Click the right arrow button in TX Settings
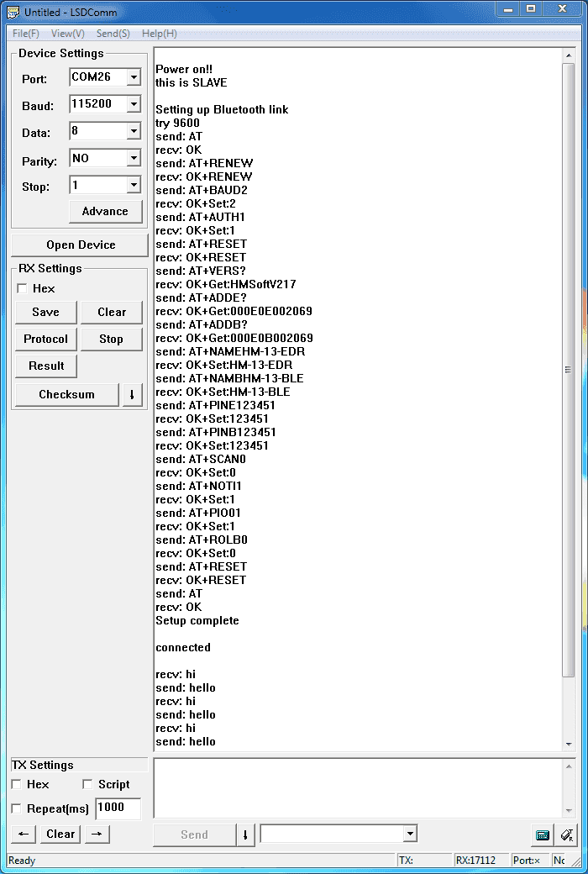Screen dimensions: 588x874 coord(97,834)
